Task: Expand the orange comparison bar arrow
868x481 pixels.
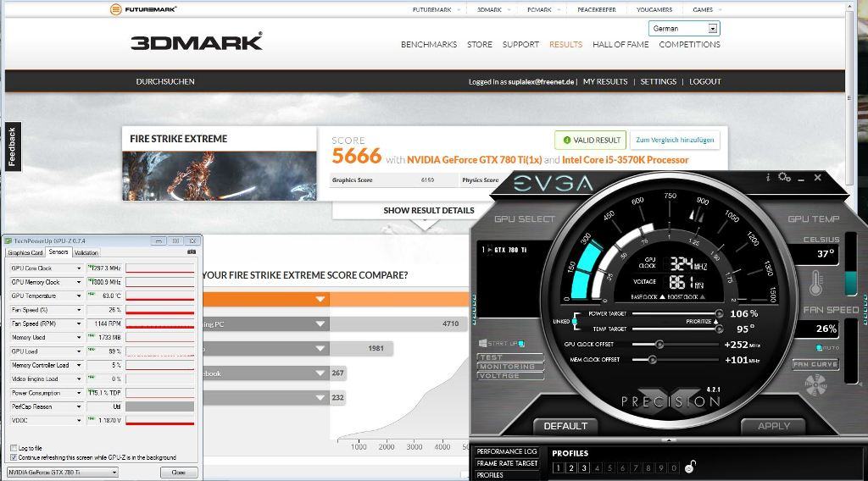Action: [320, 299]
